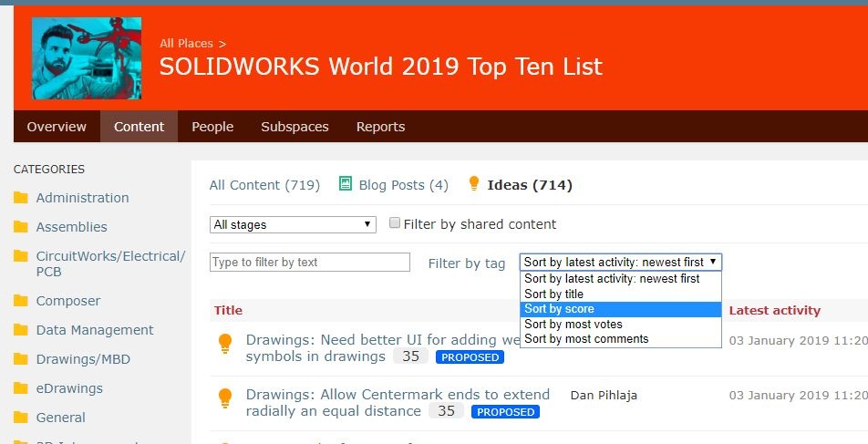Click the General folder icon

(20, 417)
